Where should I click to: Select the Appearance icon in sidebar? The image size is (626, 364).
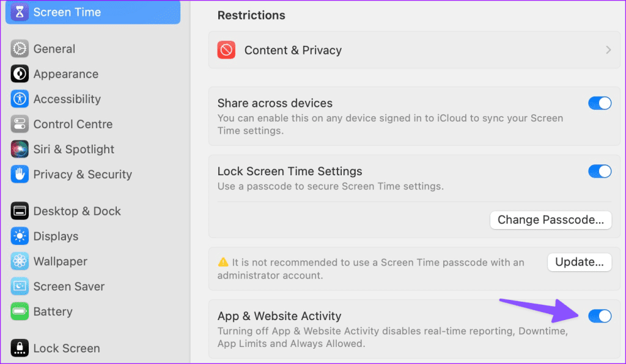20,74
